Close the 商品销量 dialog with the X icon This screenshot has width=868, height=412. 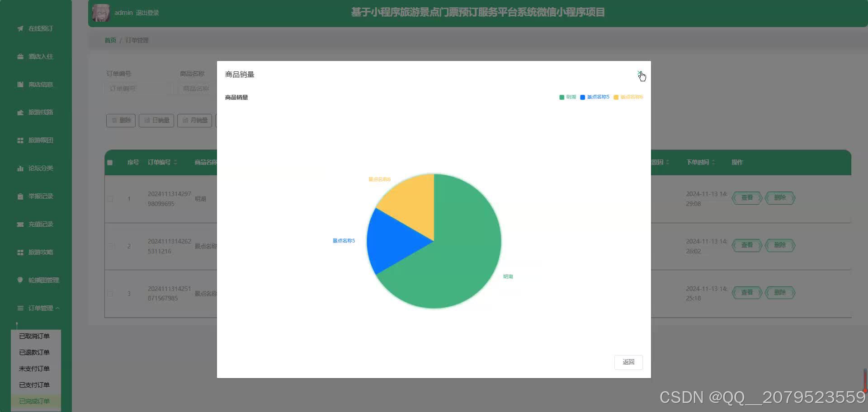pyautogui.click(x=639, y=73)
